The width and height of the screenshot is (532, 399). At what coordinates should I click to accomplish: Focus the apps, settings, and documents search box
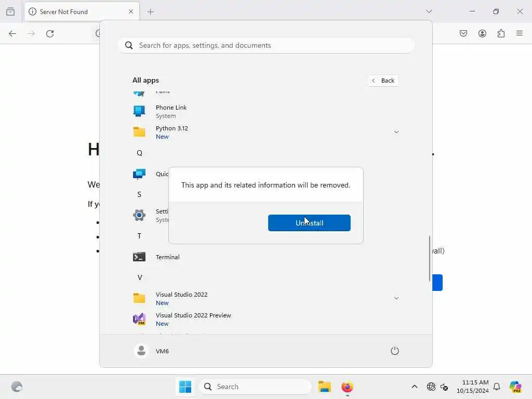pyautogui.click(x=266, y=45)
